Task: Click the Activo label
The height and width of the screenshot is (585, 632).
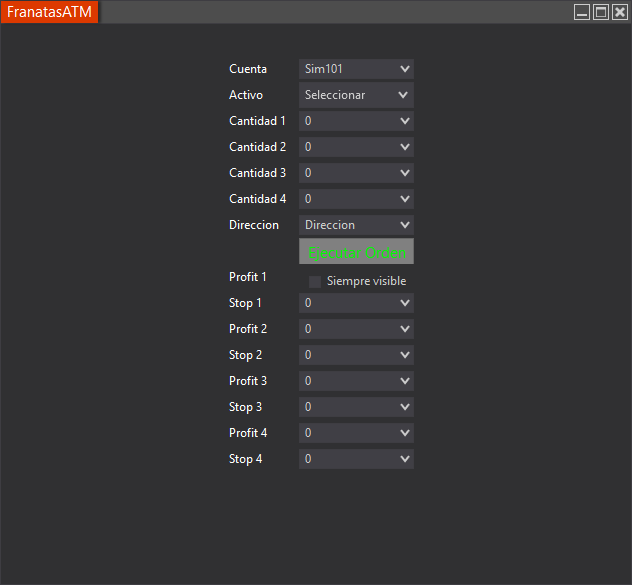Action: pyautogui.click(x=246, y=95)
